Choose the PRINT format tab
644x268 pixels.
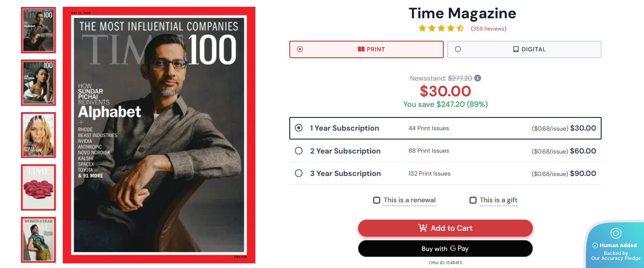367,49
